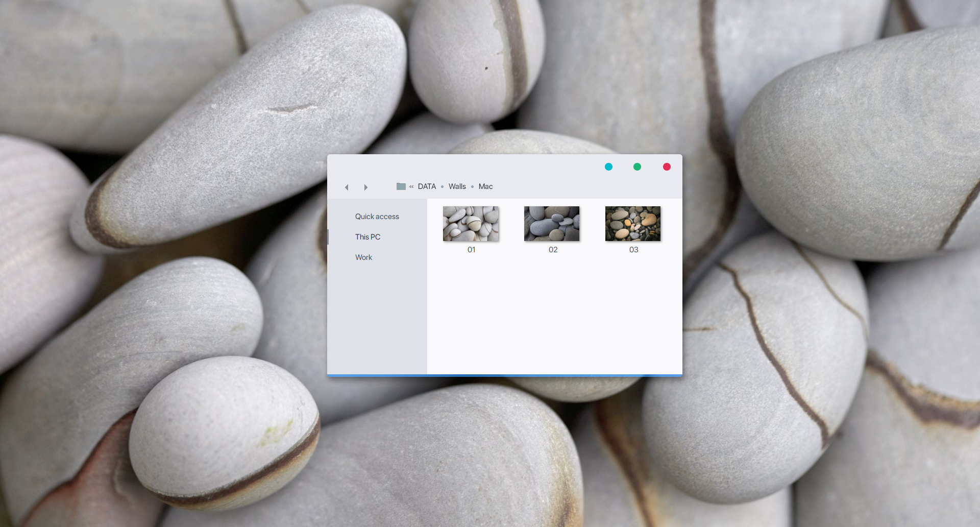Select Mac in the breadcrumb path
The height and width of the screenshot is (527, 980).
[485, 186]
